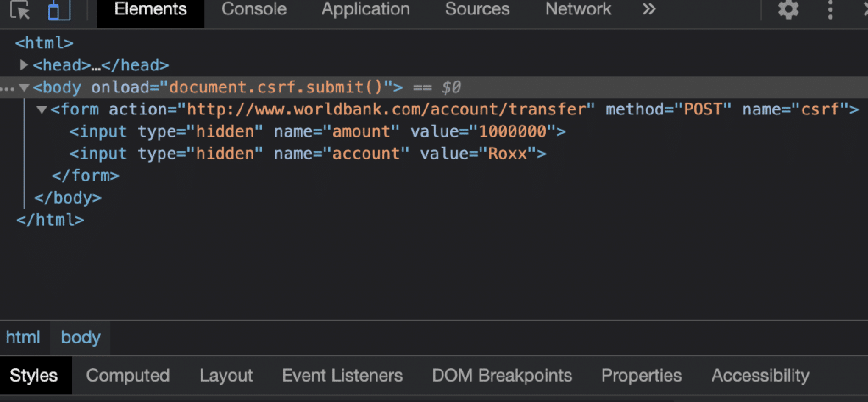Toggle the device toolbar icon
Image resolution: width=868 pixels, height=402 pixels.
click(x=59, y=10)
